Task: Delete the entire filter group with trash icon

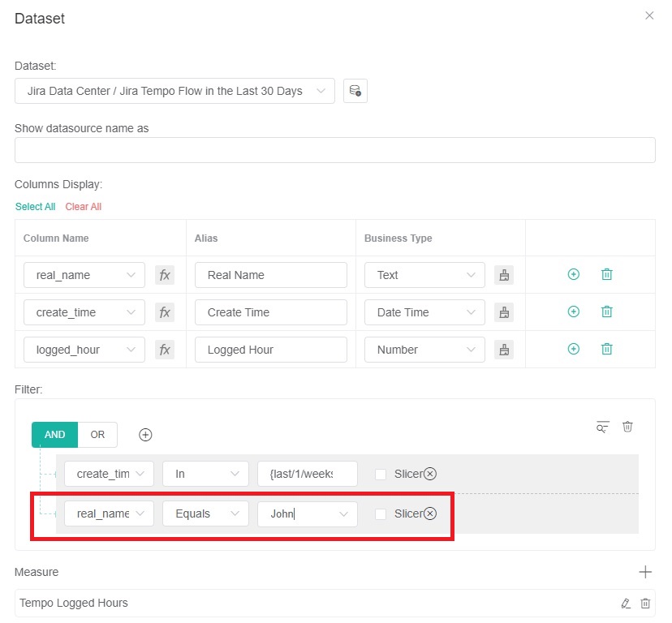Action: click(x=627, y=427)
